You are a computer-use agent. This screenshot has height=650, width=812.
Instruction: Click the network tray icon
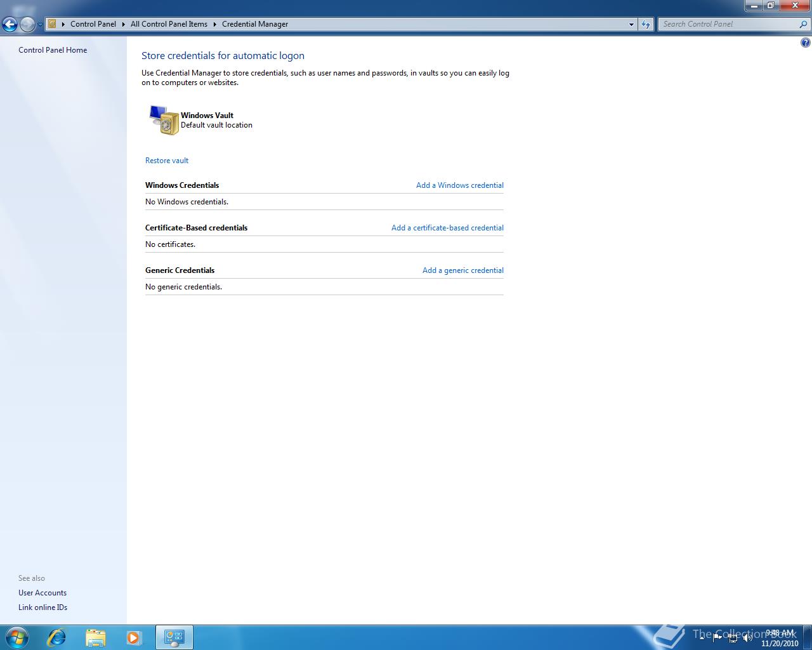pyautogui.click(x=733, y=638)
